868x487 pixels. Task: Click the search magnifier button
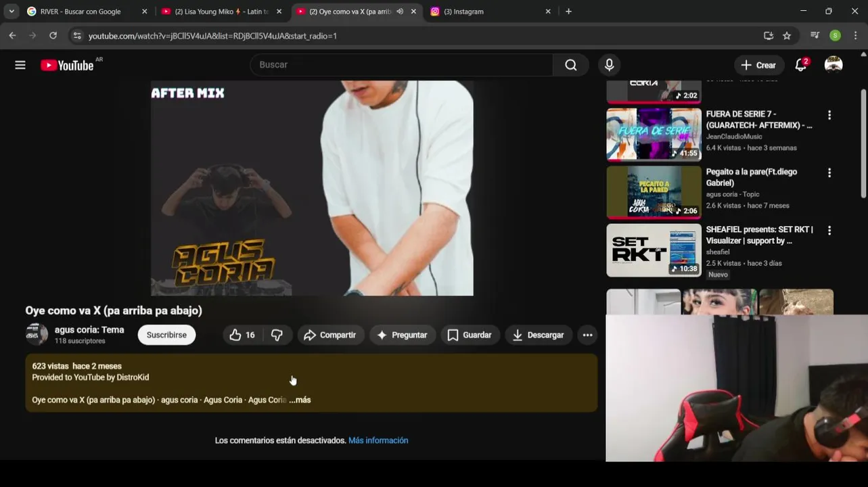570,65
